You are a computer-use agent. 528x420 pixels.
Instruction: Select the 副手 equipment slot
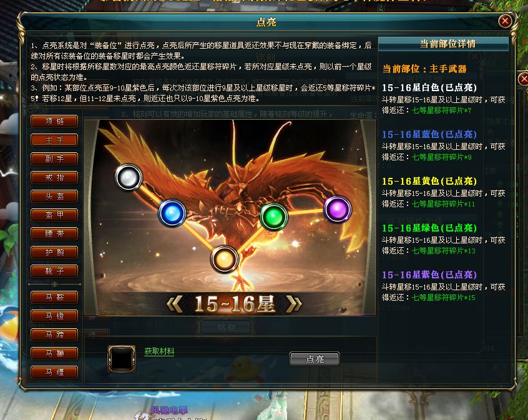54,159
